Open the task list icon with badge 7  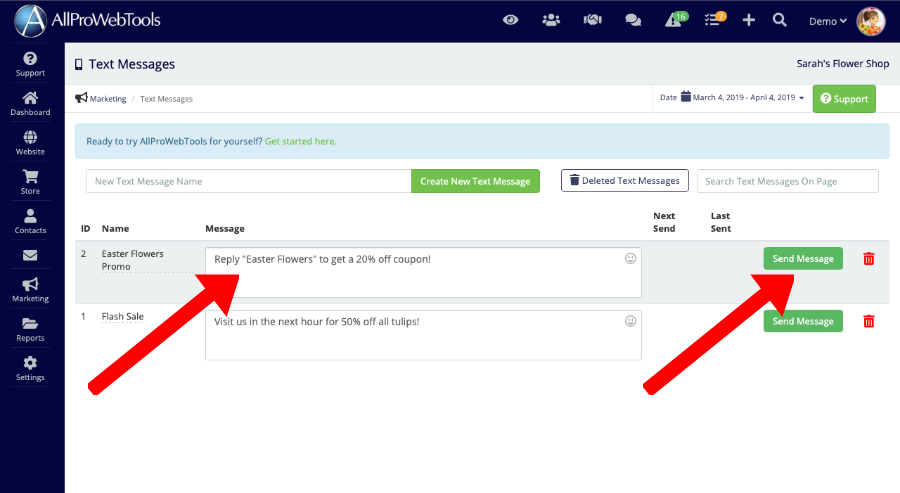click(715, 20)
